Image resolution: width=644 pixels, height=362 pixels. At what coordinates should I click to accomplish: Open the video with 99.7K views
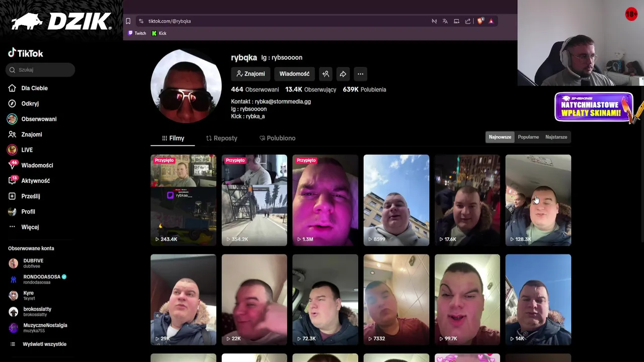(467, 300)
